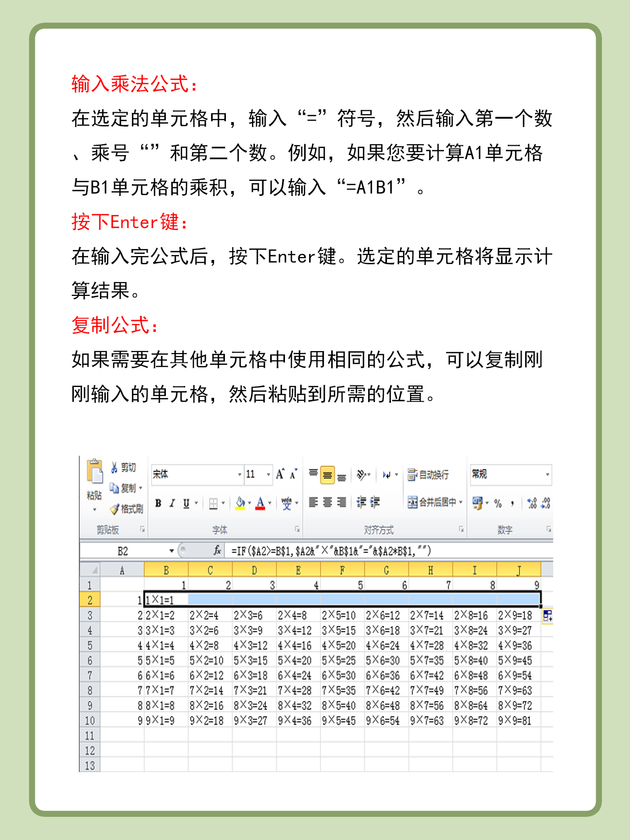Toggle italic formatting

coord(172,503)
